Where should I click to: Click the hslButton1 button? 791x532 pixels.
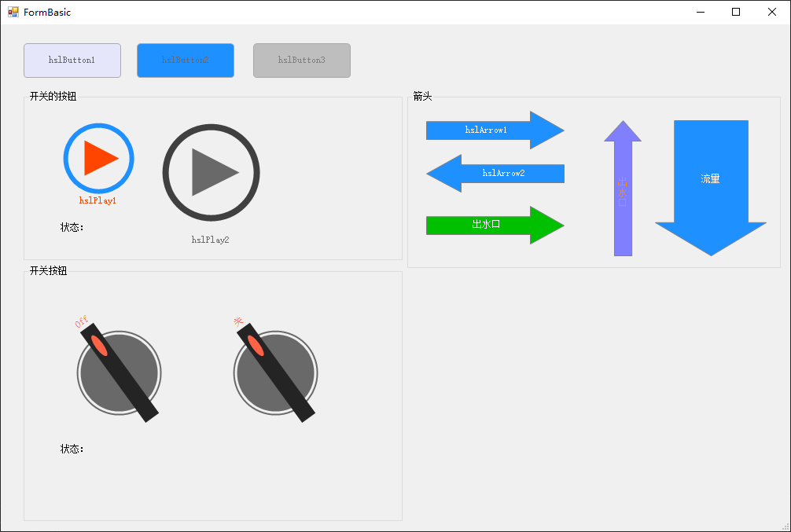coord(72,61)
